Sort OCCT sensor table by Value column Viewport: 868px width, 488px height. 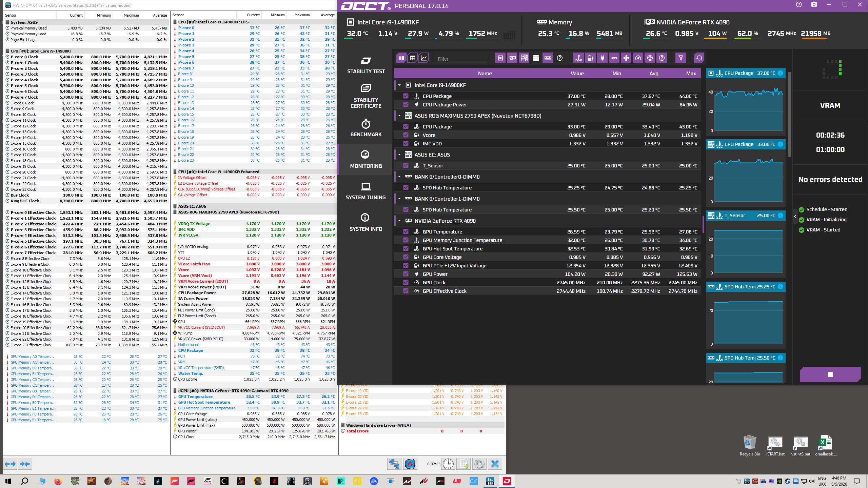(x=577, y=73)
